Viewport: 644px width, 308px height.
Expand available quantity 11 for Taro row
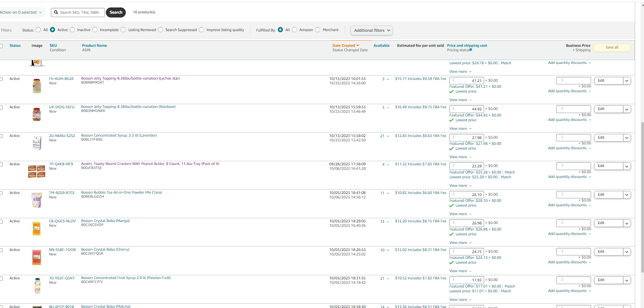click(385, 193)
